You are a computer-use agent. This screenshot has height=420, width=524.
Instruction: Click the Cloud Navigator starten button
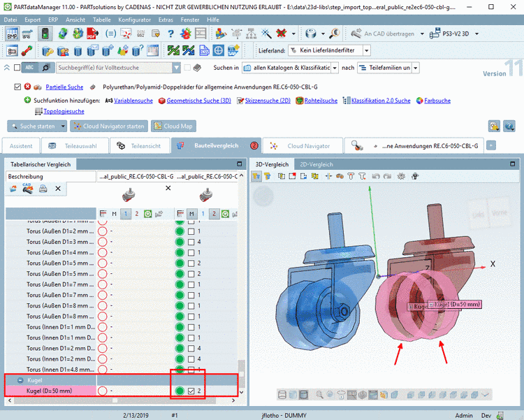pos(108,126)
